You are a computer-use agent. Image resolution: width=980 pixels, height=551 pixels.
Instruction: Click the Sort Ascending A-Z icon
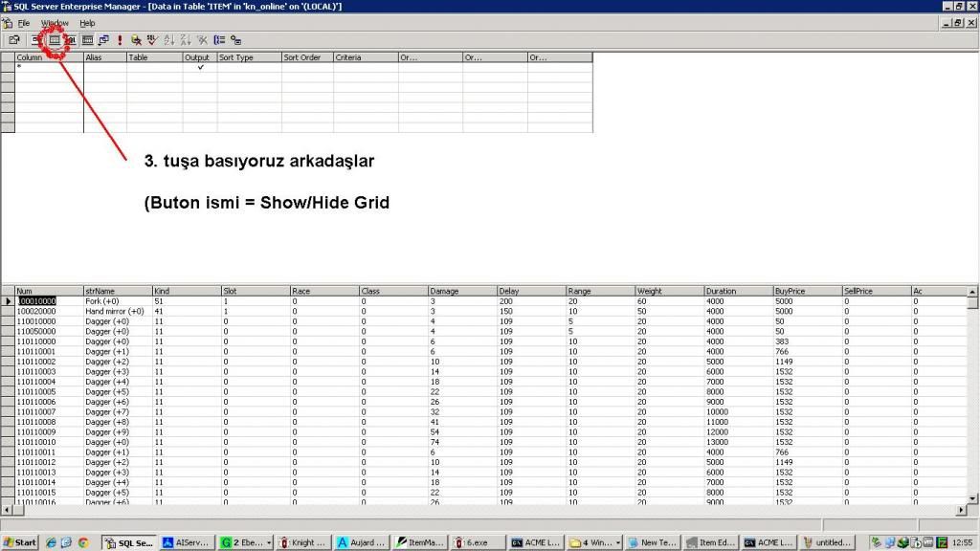click(169, 40)
